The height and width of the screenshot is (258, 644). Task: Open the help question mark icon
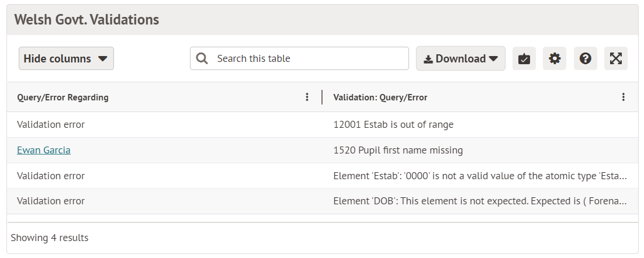(585, 59)
